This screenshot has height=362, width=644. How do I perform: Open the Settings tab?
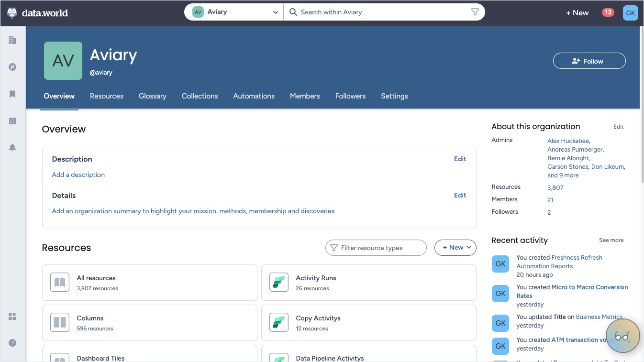click(394, 96)
